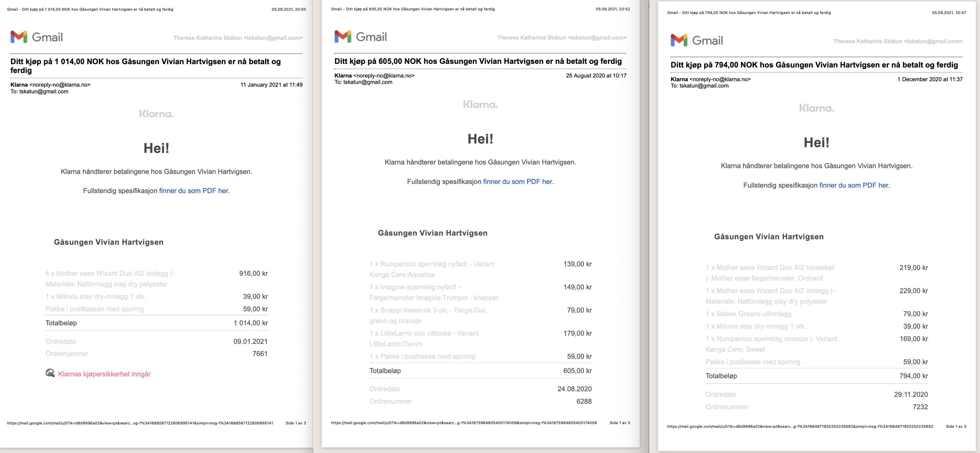This screenshot has width=980, height=453.
Task: Click print timestamp '05.09.2021, 20:47'
Action: tap(949, 13)
